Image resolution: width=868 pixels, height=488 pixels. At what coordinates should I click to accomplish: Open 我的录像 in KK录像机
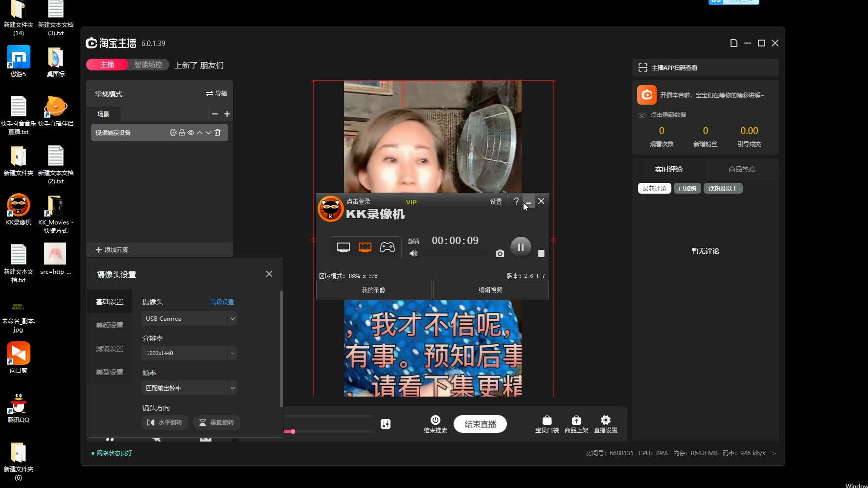[374, 290]
